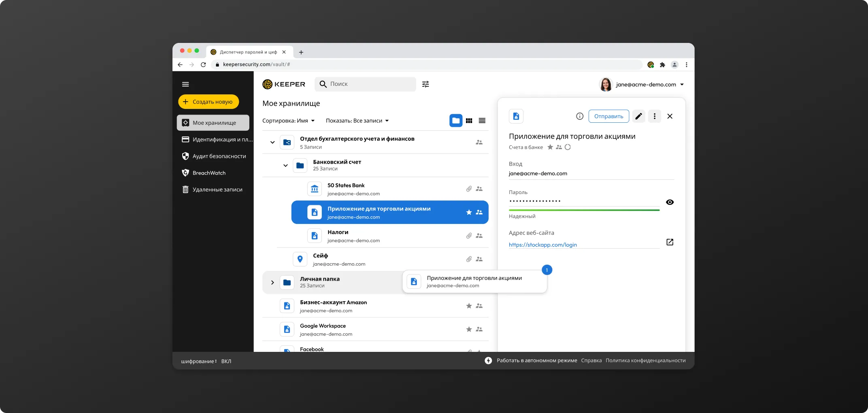
Task: Toggle favorite star on selected Приложение для торговли акциями row
Action: pyautogui.click(x=469, y=212)
